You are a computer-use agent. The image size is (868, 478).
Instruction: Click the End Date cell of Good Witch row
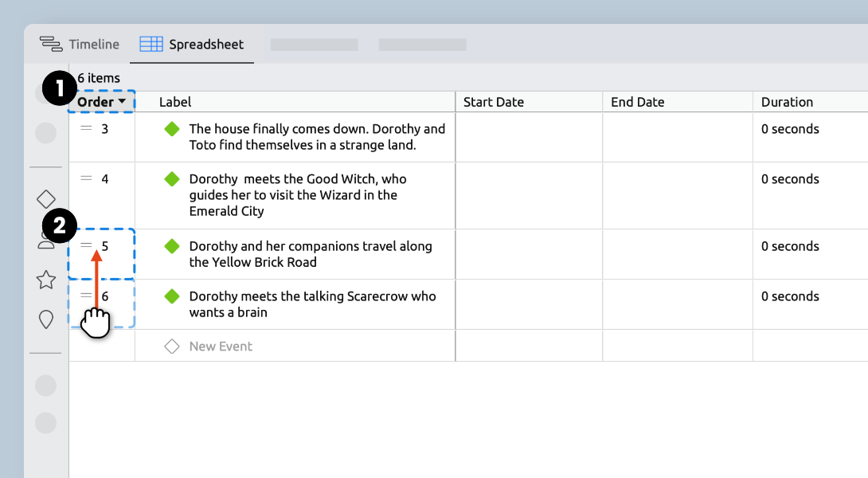(678, 195)
